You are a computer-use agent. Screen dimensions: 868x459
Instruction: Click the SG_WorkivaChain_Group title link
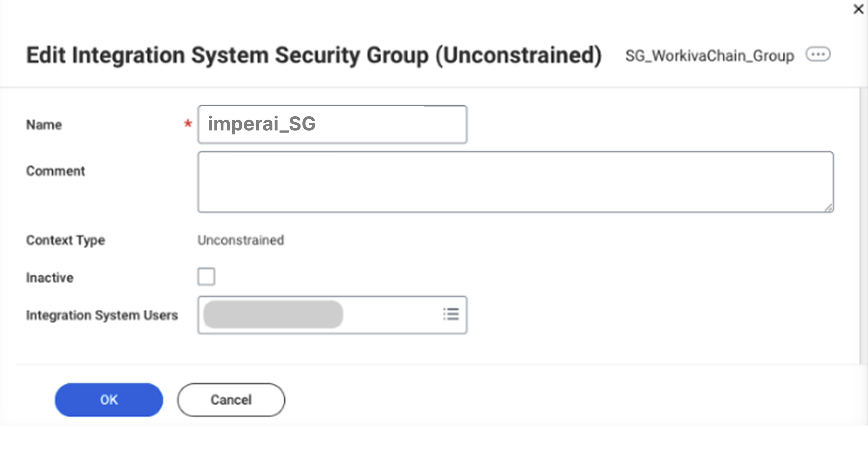pyautogui.click(x=710, y=56)
